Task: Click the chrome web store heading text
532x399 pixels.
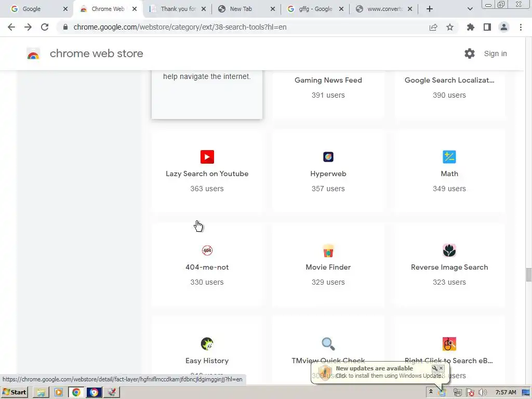Action: coord(96,54)
